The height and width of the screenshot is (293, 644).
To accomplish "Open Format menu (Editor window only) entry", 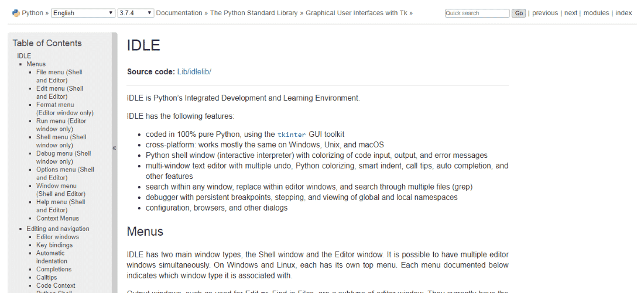I will [x=65, y=109].
